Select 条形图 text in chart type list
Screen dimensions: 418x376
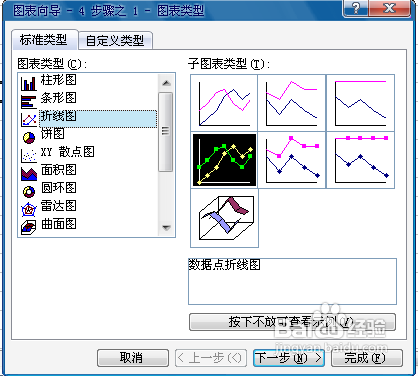[x=58, y=98]
